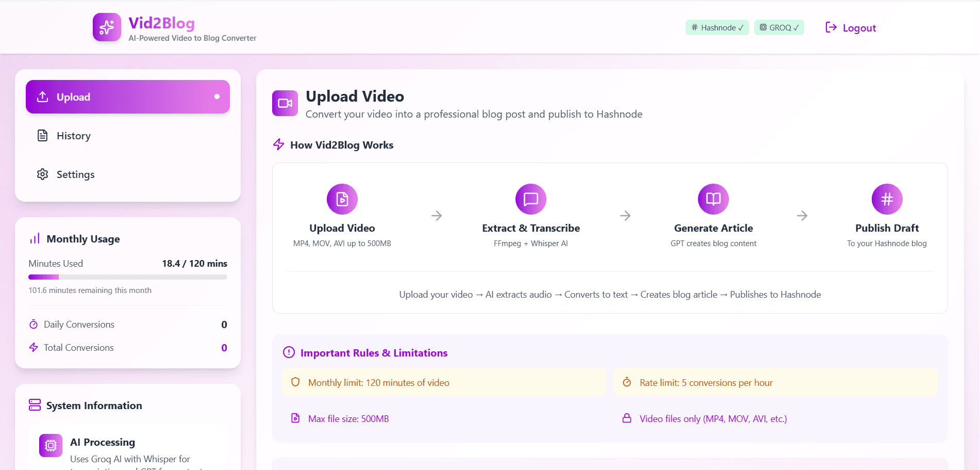Click the video camera icon beside Upload Video

[x=285, y=103]
